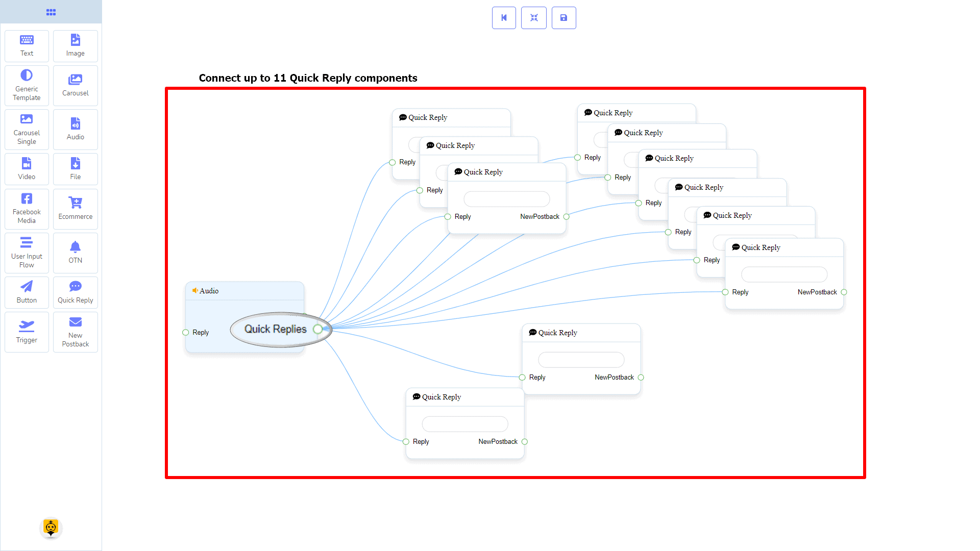
Task: Select the User Input Flow component
Action: click(x=27, y=253)
